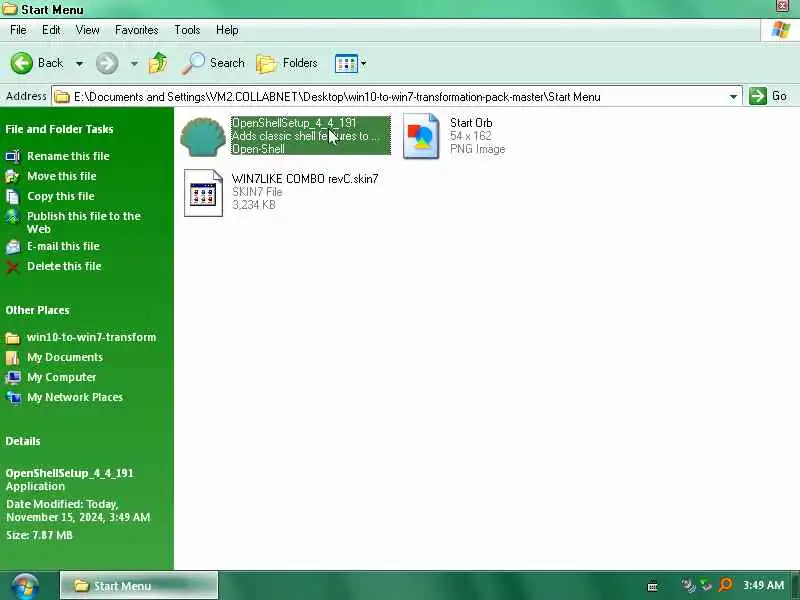Click the Go button

(x=768, y=96)
